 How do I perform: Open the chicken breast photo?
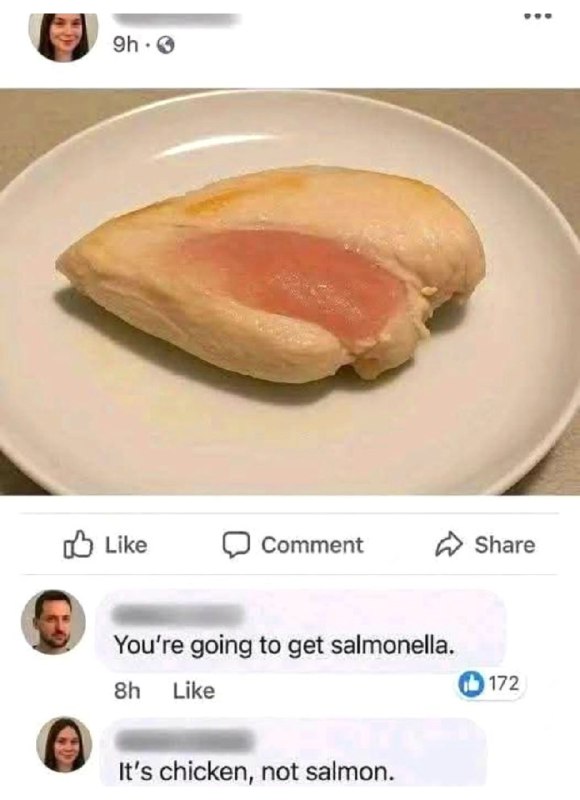290,292
